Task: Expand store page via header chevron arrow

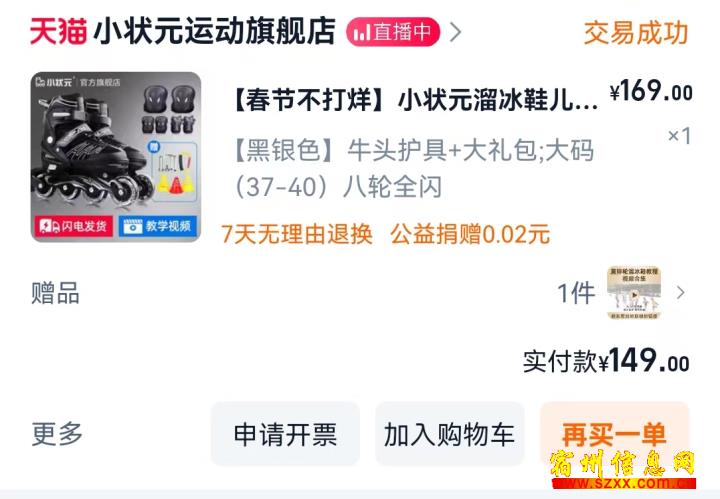Action: click(x=455, y=32)
